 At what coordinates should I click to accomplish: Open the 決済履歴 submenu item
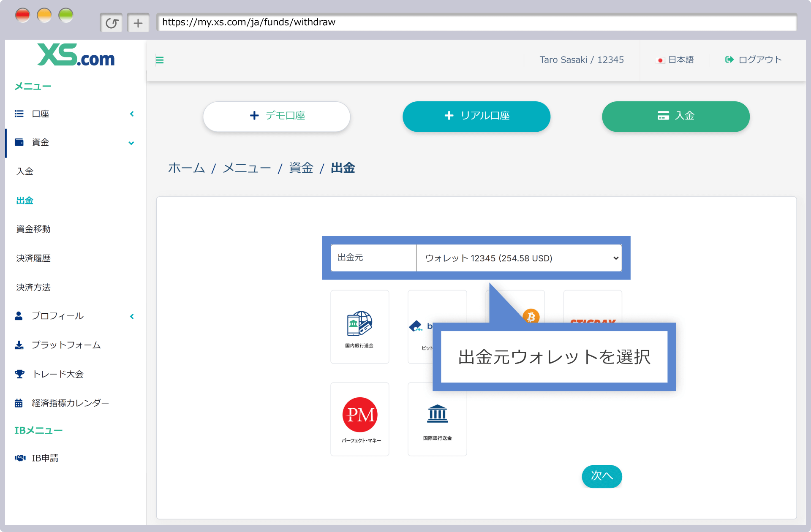[x=33, y=258]
